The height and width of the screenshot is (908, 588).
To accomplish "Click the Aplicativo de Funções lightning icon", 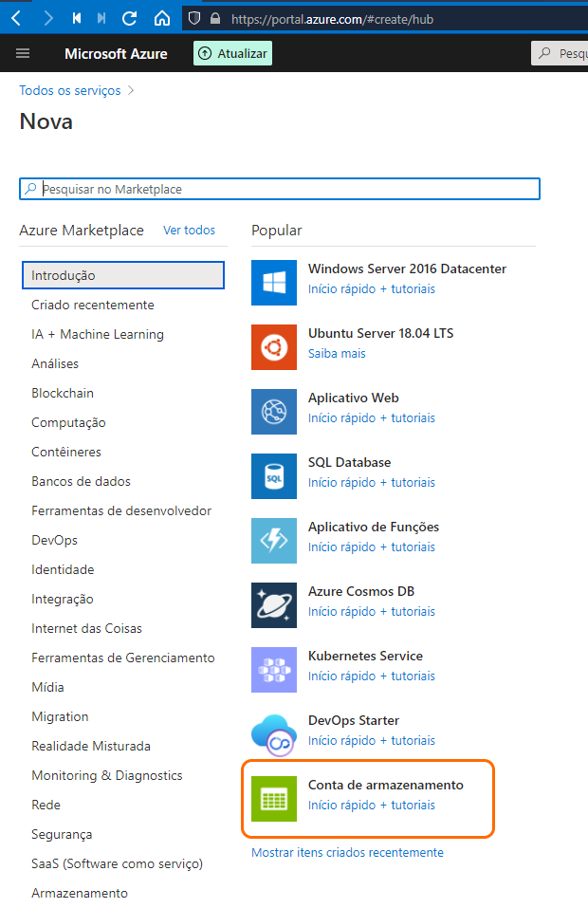I will [274, 541].
